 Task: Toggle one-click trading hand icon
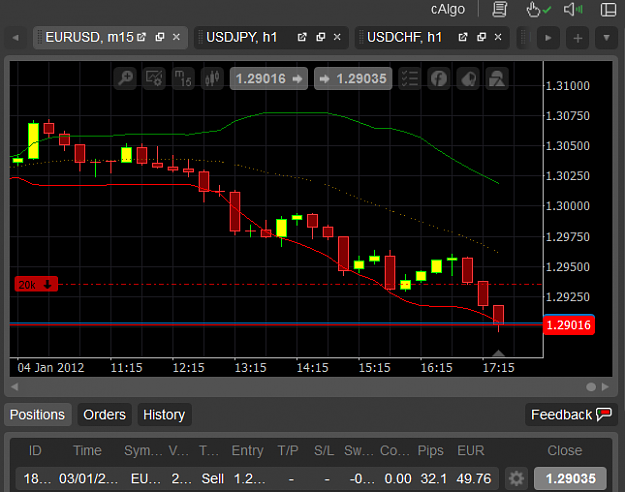[537, 9]
